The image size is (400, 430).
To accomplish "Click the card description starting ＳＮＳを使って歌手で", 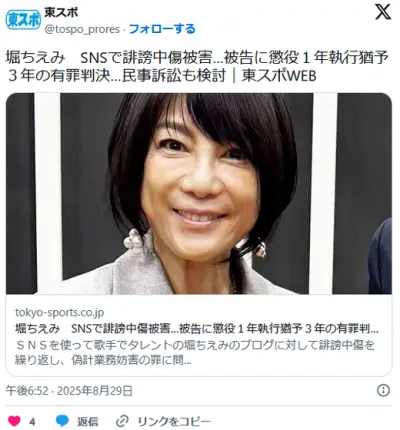I will click(195, 345).
